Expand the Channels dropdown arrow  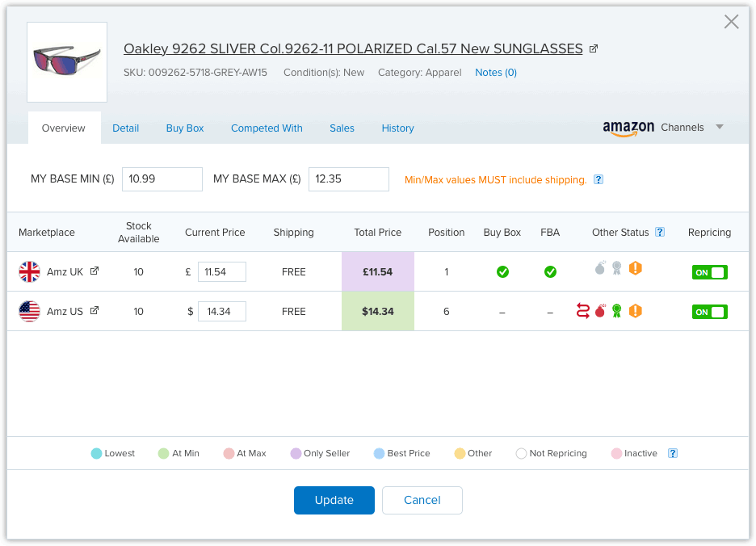[x=720, y=127]
